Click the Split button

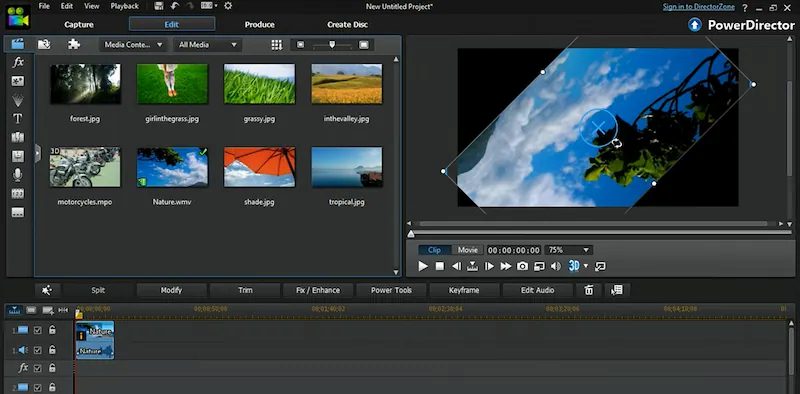point(98,290)
